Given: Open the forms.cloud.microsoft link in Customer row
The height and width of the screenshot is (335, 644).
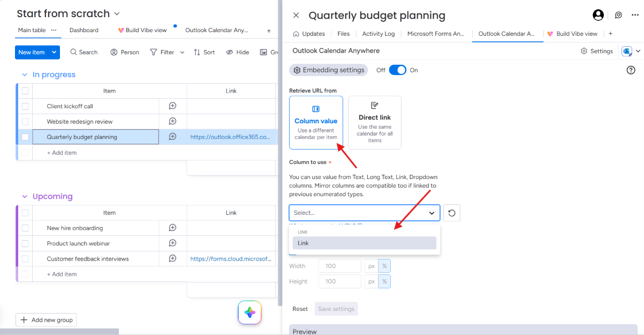Looking at the screenshot, I should [x=231, y=259].
